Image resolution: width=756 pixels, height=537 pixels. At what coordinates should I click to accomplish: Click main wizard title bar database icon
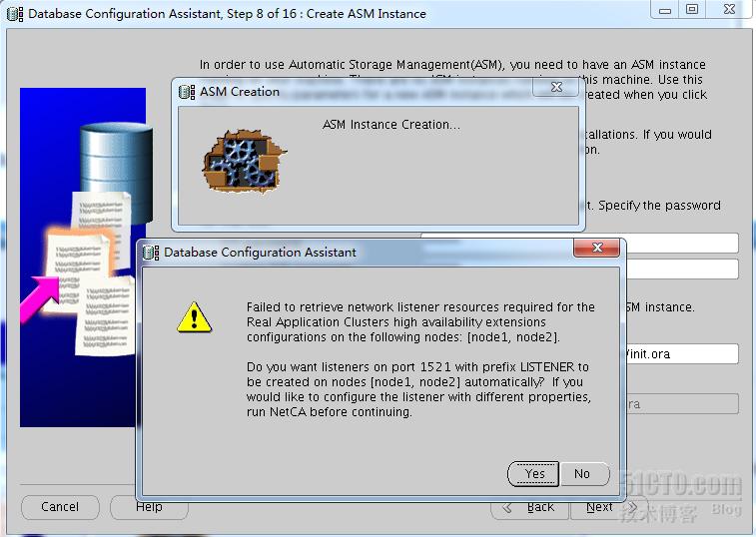(x=14, y=14)
